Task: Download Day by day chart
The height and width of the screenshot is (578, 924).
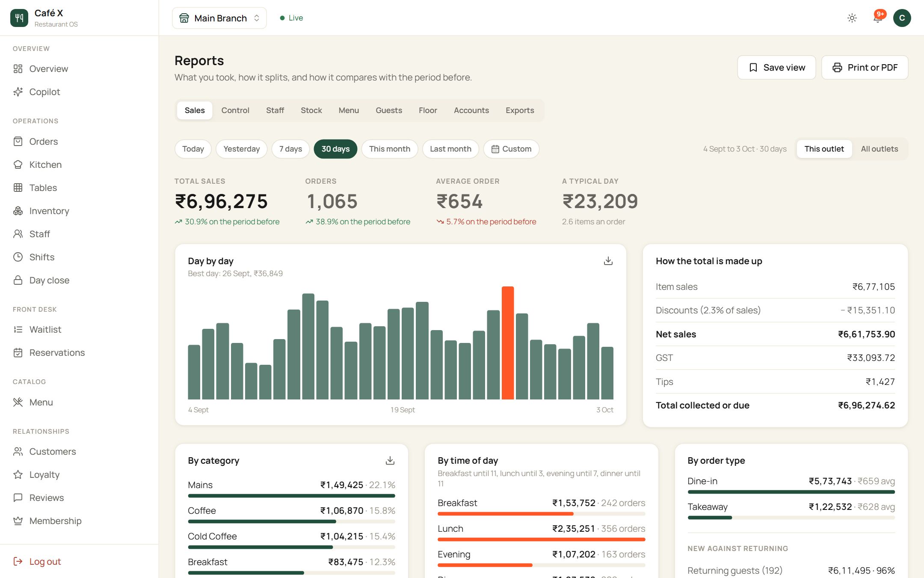Action: pos(608,261)
